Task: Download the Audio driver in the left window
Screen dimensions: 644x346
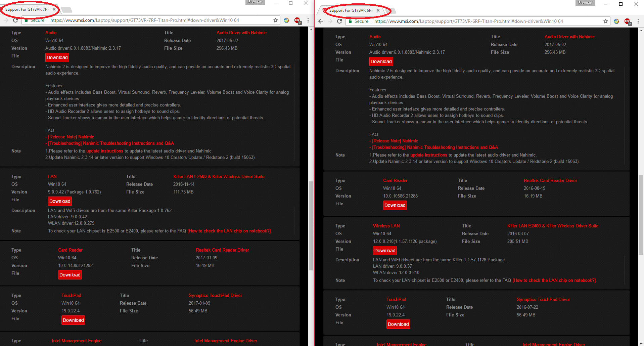Action: tap(57, 57)
